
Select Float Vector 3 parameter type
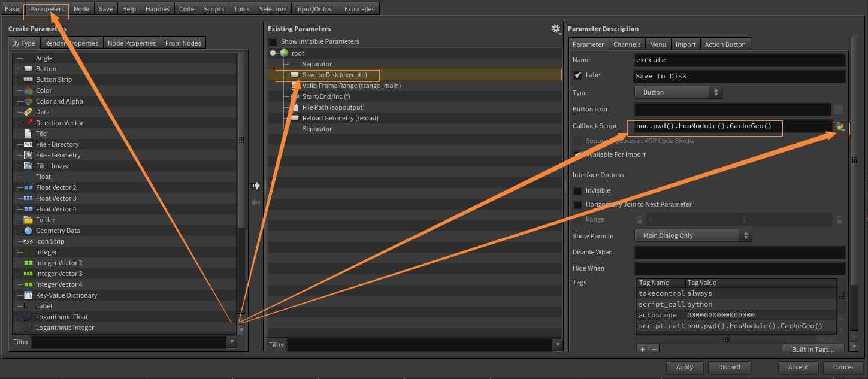click(x=56, y=198)
